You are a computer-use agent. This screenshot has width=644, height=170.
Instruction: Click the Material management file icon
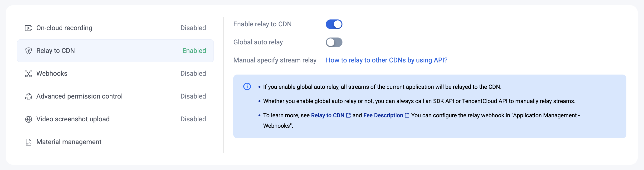29,142
